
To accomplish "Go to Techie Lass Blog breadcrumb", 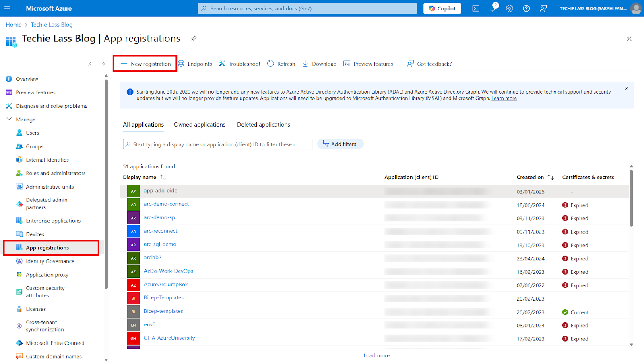I will (x=52, y=25).
